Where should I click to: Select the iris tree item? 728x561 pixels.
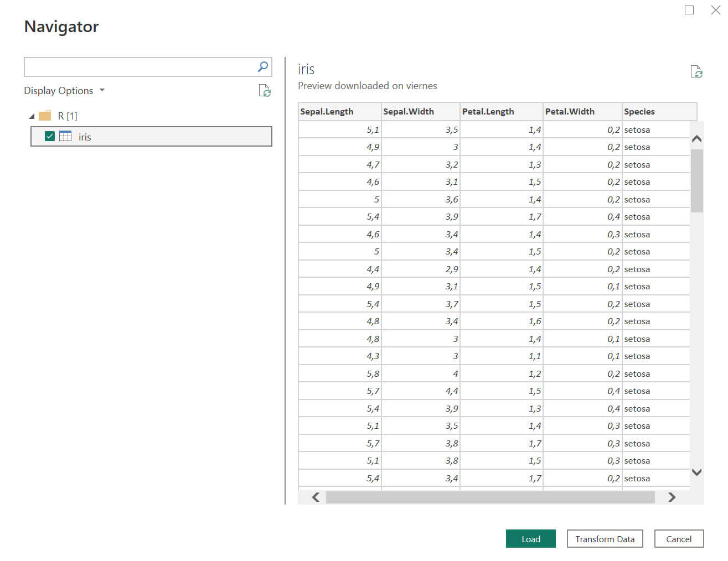pyautogui.click(x=85, y=137)
